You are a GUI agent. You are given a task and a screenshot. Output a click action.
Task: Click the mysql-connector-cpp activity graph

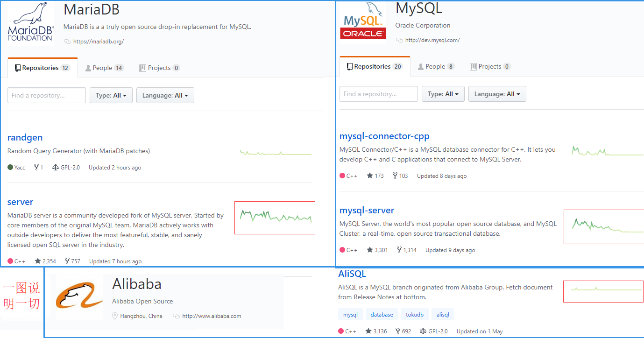pyautogui.click(x=608, y=151)
